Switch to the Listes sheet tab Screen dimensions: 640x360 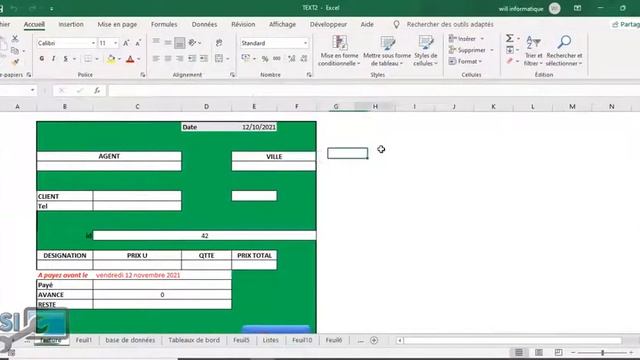click(270, 340)
